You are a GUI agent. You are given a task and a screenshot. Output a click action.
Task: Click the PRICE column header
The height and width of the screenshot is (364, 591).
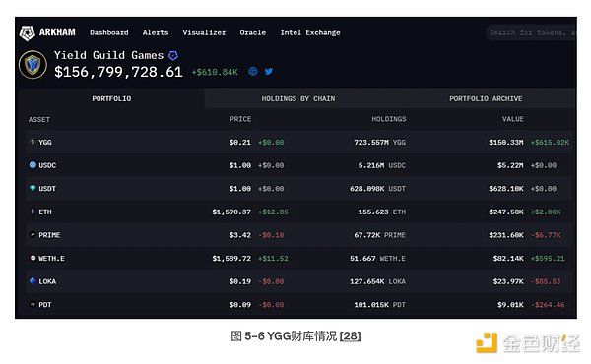pos(240,119)
